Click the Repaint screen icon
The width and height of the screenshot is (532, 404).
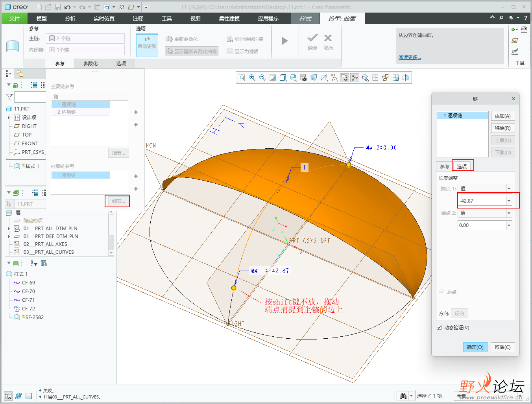pyautogui.click(x=273, y=78)
